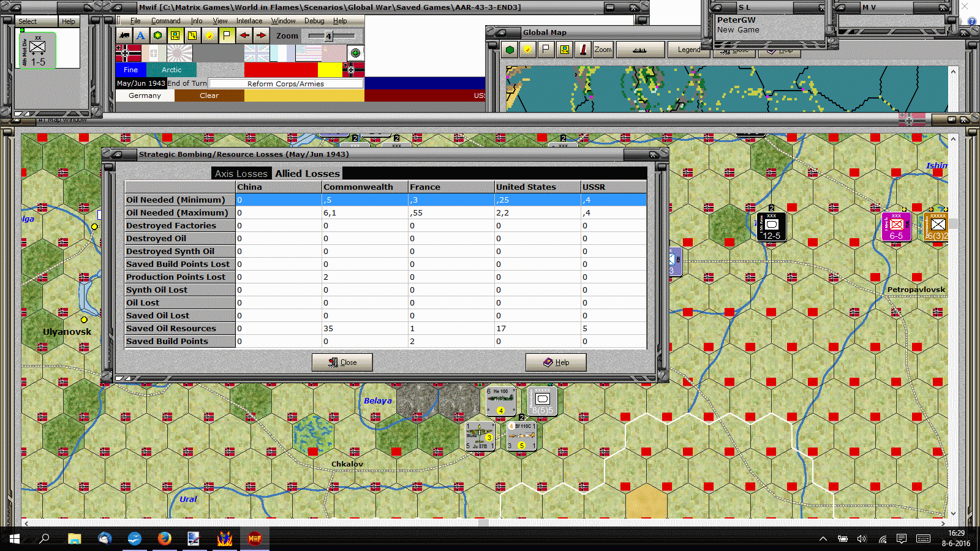The width and height of the screenshot is (980, 551).
Task: Select the Saved Oil Resources row header
Action: coord(180,328)
